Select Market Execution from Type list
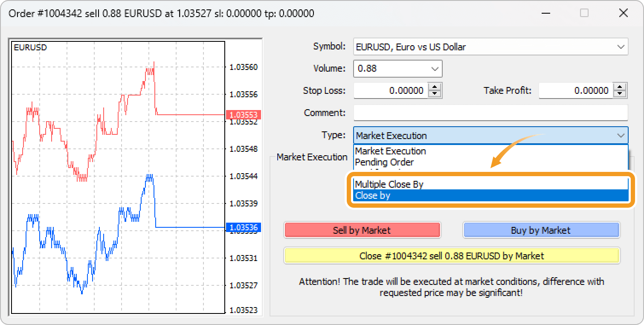This screenshot has width=644, height=325. pos(390,151)
